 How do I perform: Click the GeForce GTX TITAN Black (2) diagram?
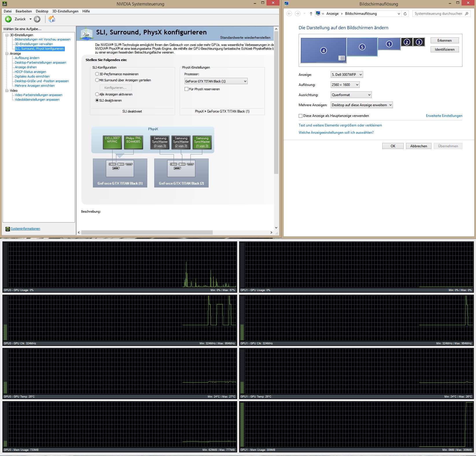point(181,173)
